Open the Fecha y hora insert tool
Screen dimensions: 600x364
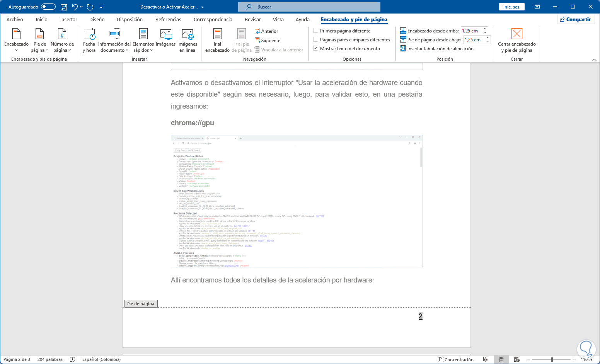(89, 40)
